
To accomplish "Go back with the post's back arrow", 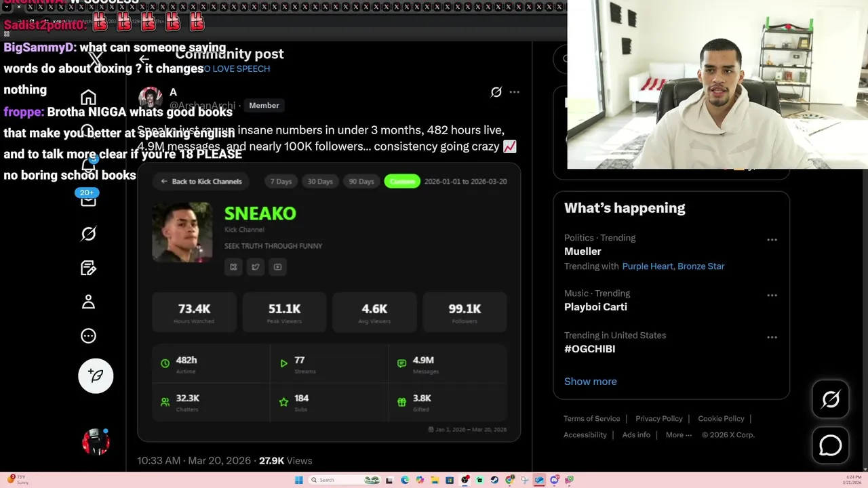I will [x=144, y=59].
